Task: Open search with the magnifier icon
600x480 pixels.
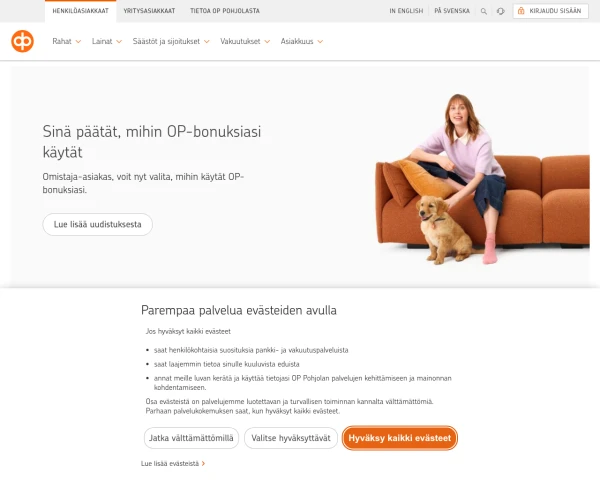Action: 484,11
